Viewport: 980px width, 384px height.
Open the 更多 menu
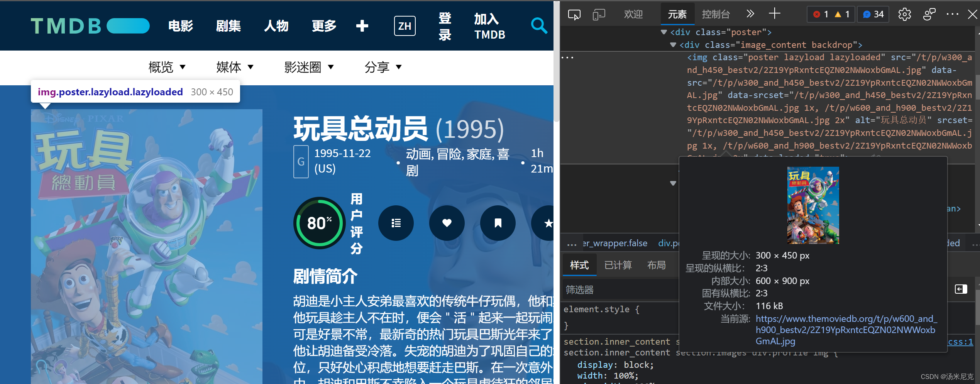(324, 26)
